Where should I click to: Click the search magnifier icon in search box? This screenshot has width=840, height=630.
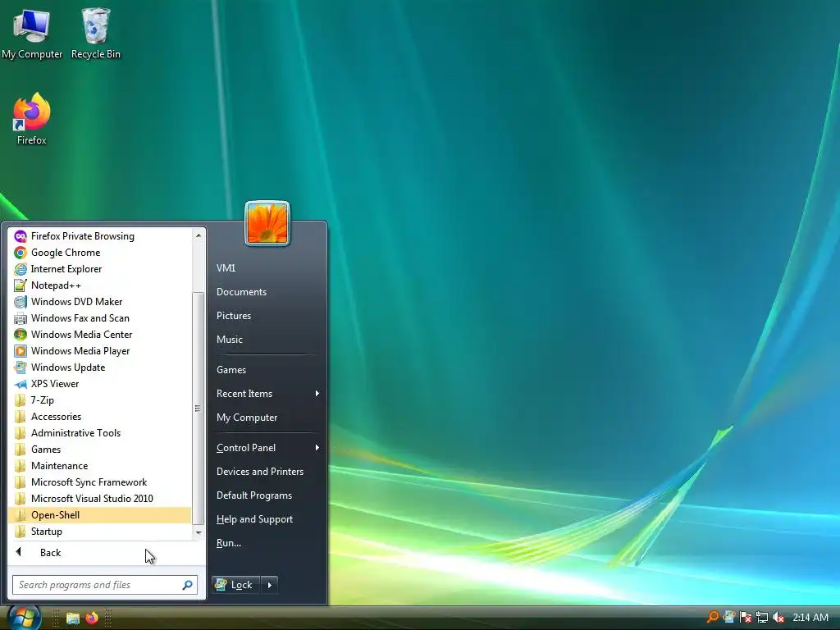point(188,585)
